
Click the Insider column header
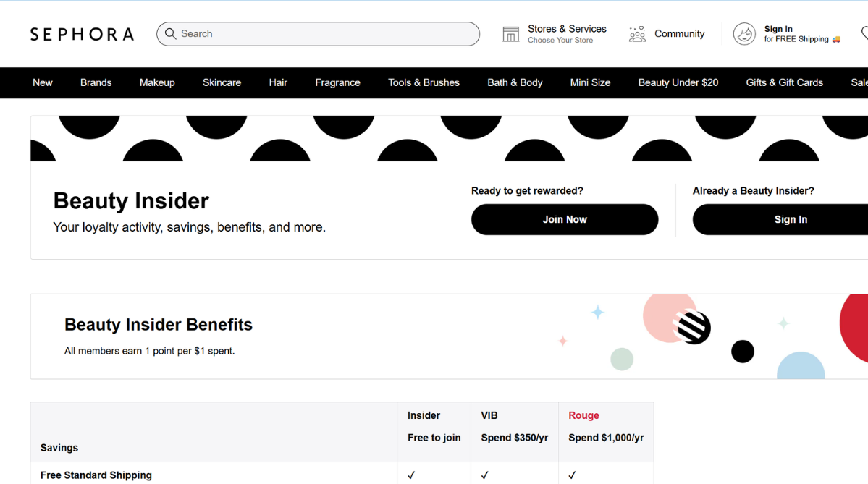(x=424, y=415)
